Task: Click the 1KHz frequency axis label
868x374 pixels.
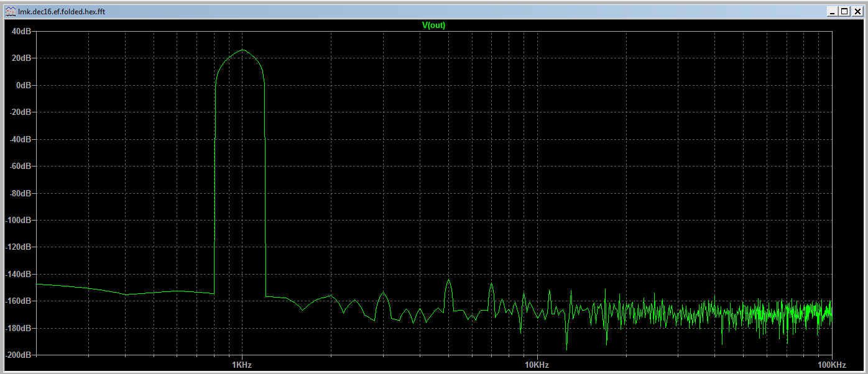Action: pyautogui.click(x=242, y=364)
